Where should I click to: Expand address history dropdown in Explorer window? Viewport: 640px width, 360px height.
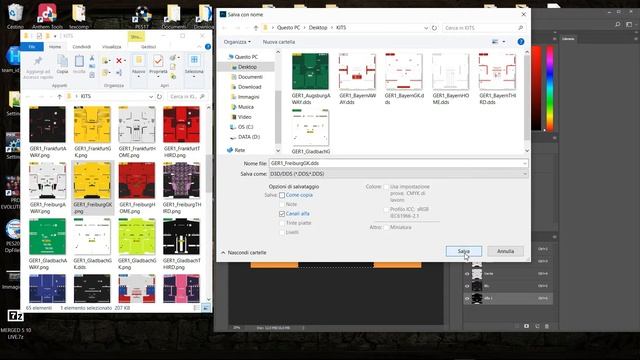151,96
